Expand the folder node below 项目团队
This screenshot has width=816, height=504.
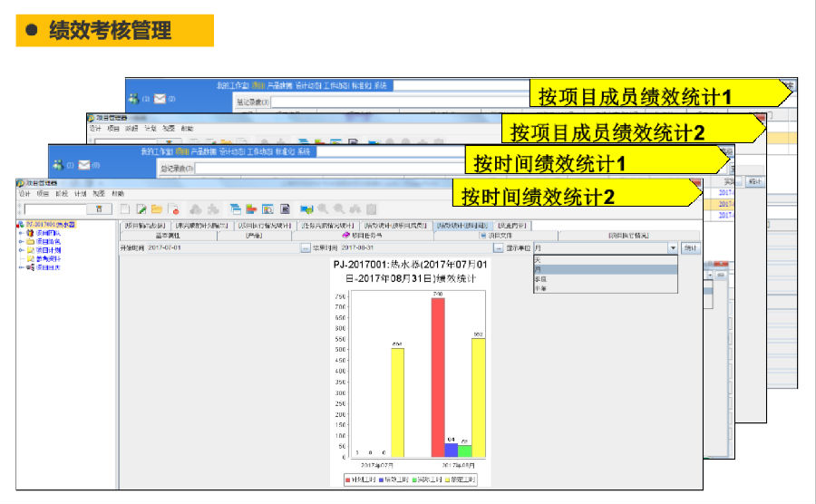coord(22,241)
